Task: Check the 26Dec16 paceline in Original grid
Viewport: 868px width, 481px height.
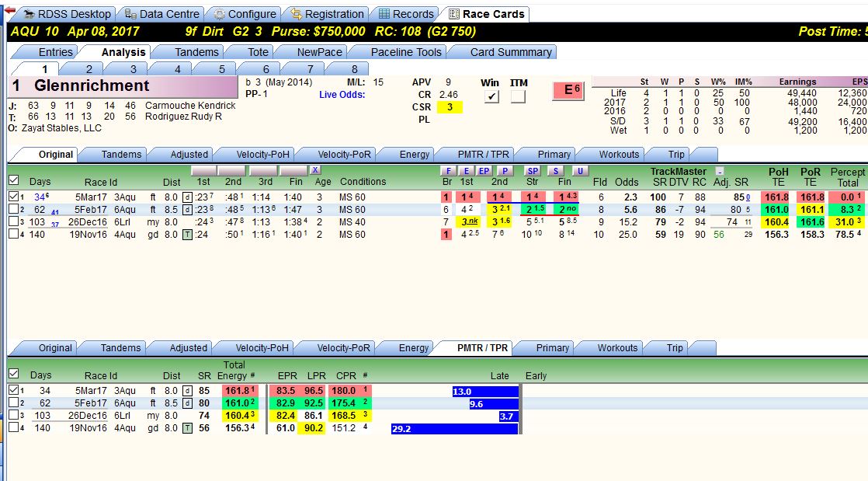Action: [14, 221]
